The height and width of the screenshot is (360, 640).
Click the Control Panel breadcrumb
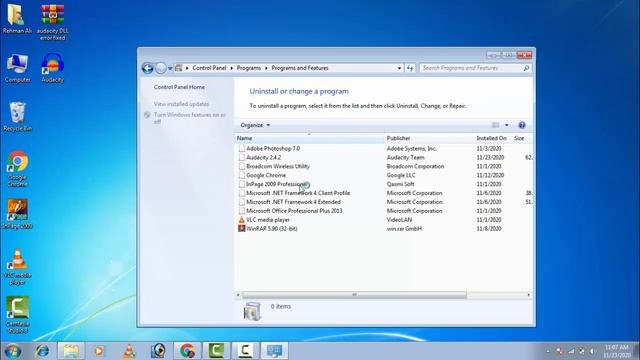209,68
